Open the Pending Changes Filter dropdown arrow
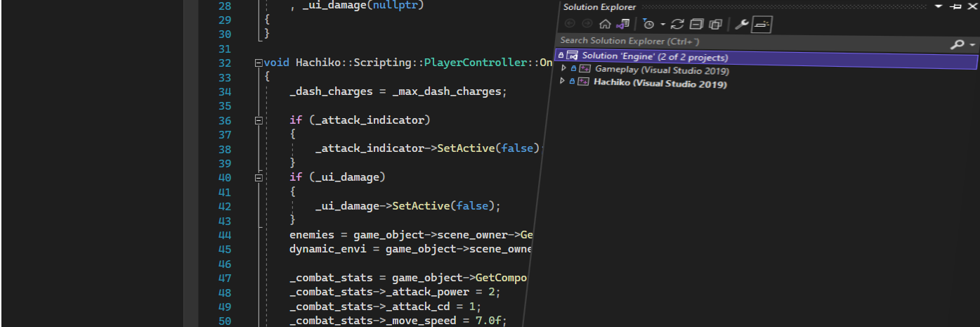Image resolution: width=980 pixels, height=327 pixels. coord(662,25)
